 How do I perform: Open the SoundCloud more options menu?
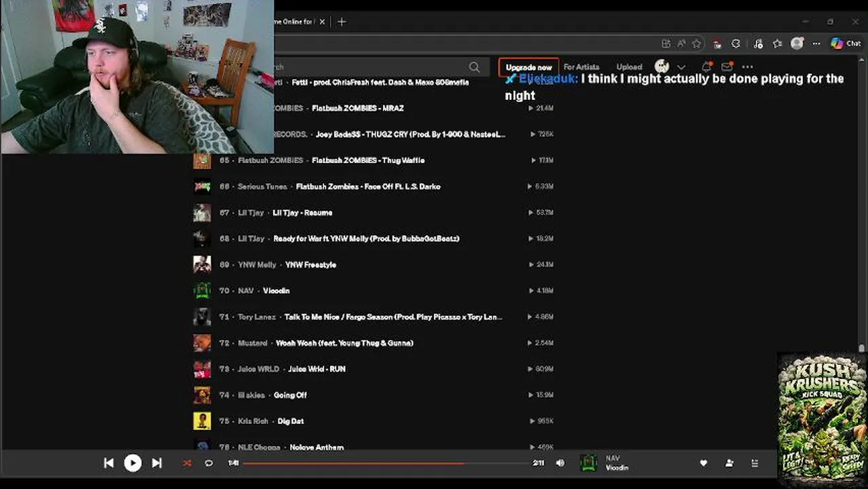pos(748,67)
